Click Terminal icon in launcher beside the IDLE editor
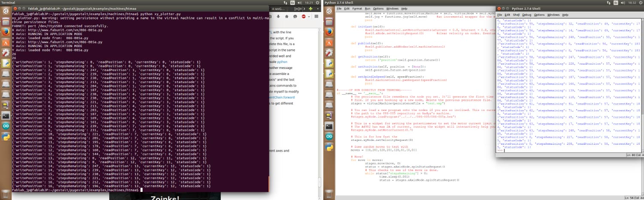The width and height of the screenshot is (644, 200). click(329, 126)
